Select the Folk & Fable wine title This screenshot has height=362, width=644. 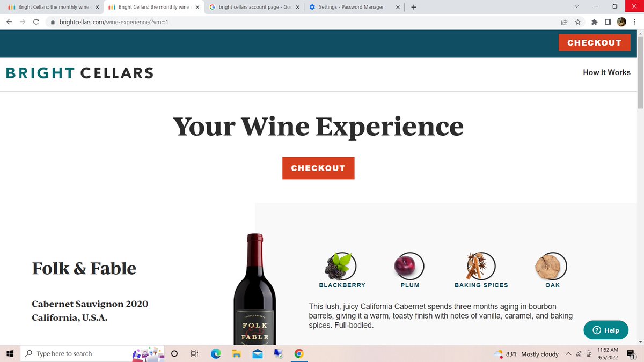point(84,268)
